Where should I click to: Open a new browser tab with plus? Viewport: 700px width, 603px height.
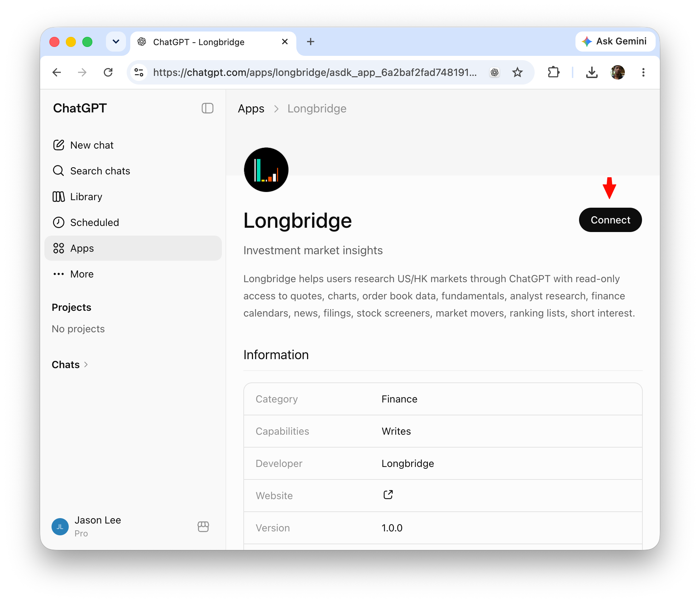[311, 42]
